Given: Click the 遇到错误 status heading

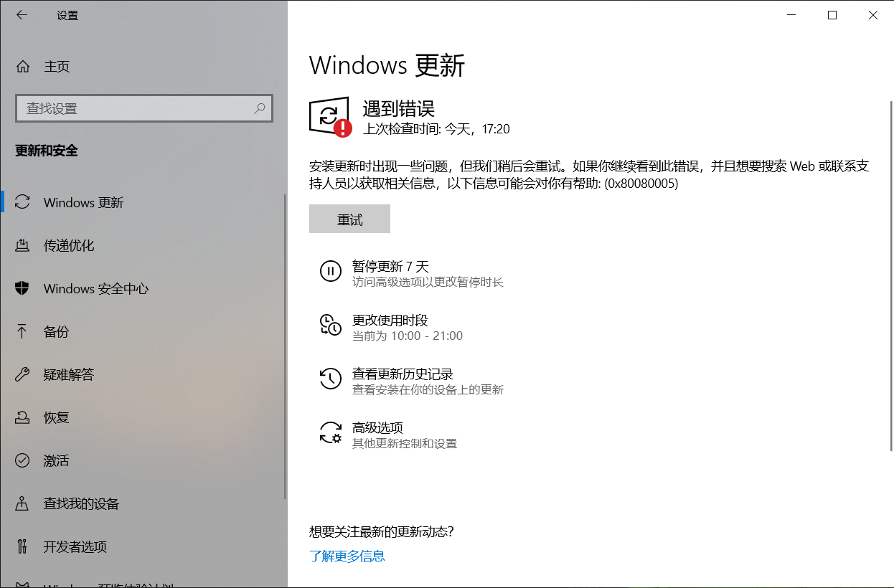Looking at the screenshot, I should click(398, 109).
